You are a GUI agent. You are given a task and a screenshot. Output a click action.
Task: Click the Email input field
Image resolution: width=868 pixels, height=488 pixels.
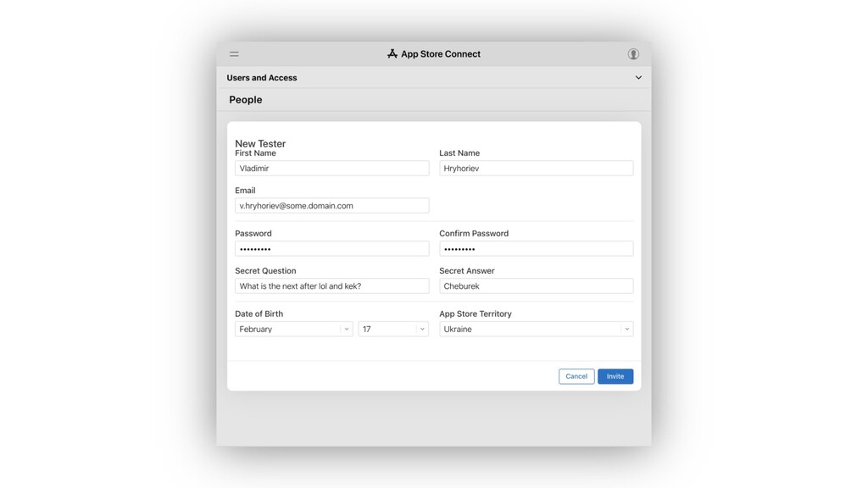[x=332, y=206]
